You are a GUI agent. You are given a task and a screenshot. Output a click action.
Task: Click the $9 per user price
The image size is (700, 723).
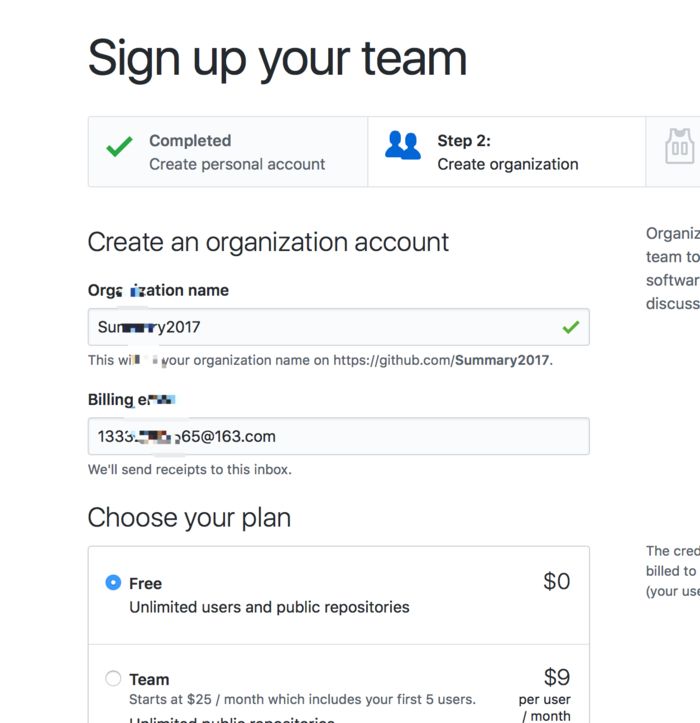(x=556, y=678)
